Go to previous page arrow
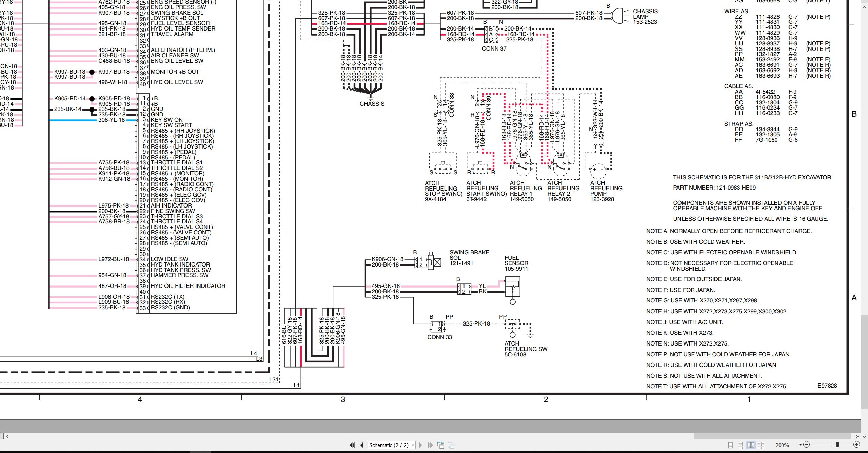This screenshot has width=868, height=453. pyautogui.click(x=362, y=445)
